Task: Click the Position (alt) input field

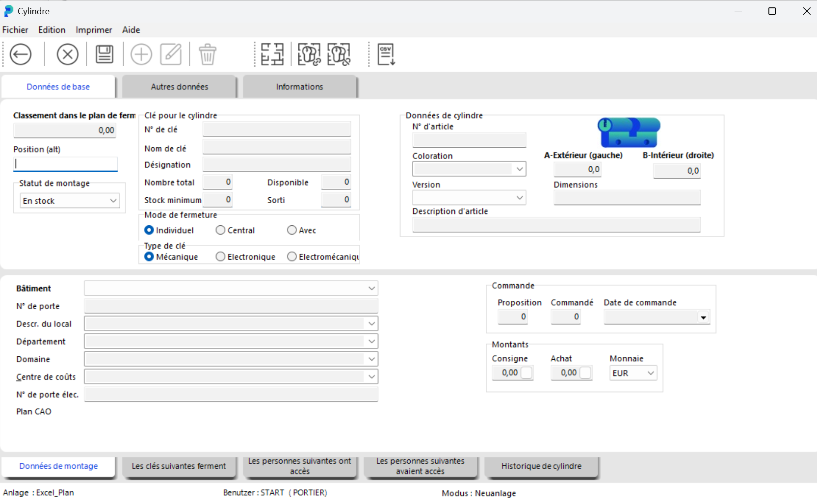Action: [66, 164]
